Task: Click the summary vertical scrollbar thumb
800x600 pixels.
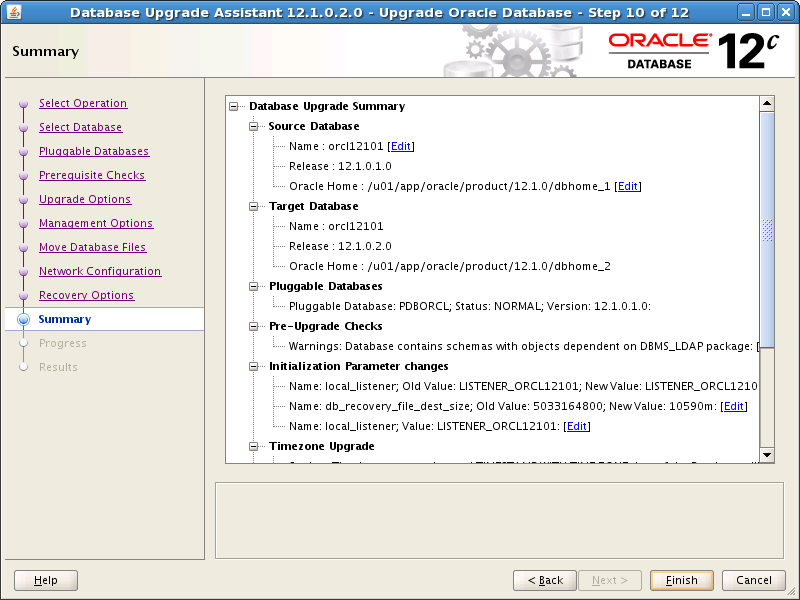Action: click(767, 230)
